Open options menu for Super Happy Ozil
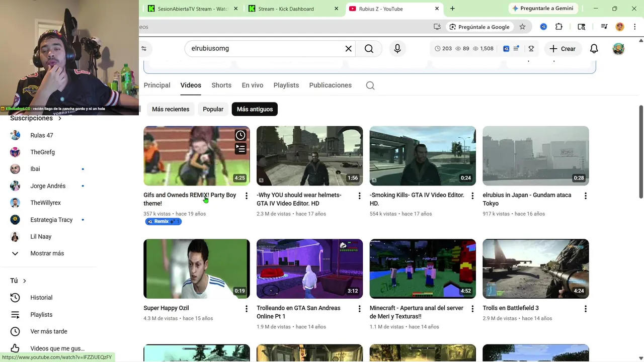Viewport: 644px width, 362px height. [246, 309]
